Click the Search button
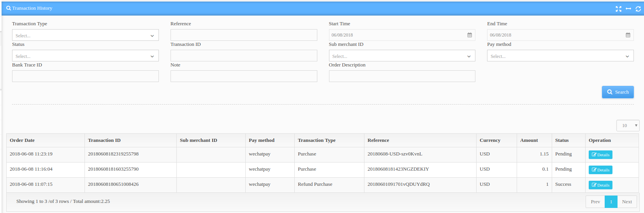Viewport: 644px width, 213px height. click(618, 92)
